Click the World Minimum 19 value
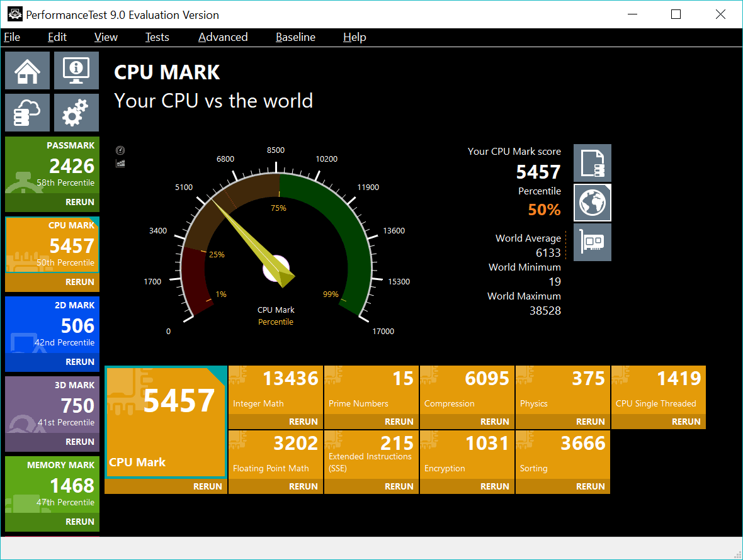The image size is (743, 560). coord(555,282)
